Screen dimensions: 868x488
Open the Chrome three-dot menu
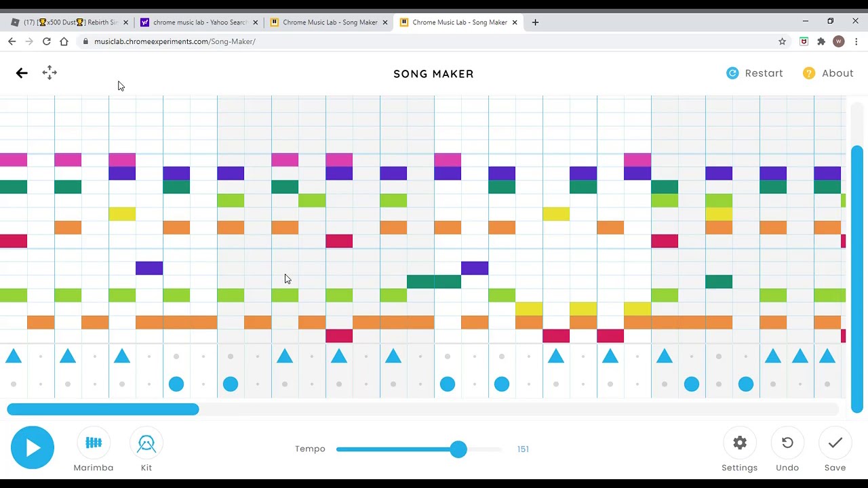[856, 41]
